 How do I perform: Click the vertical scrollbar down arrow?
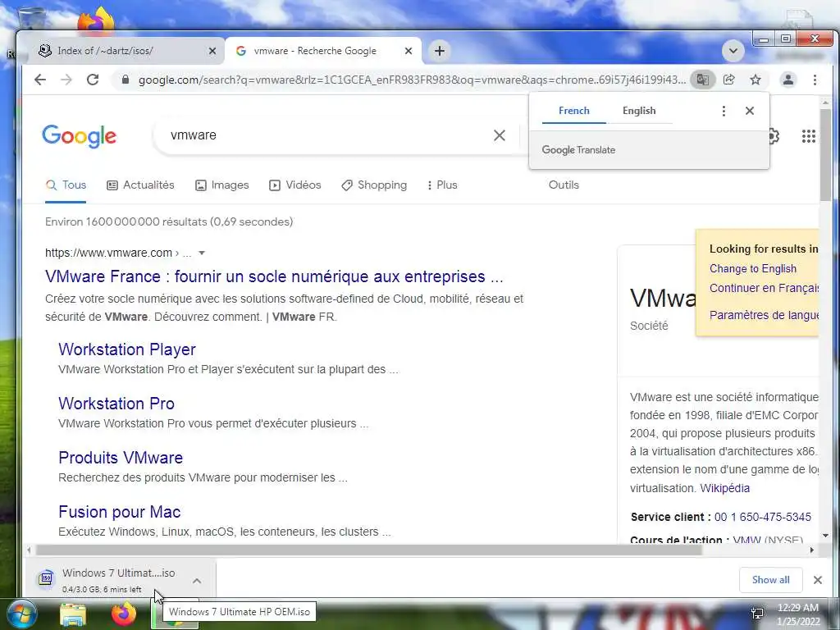pos(825,535)
